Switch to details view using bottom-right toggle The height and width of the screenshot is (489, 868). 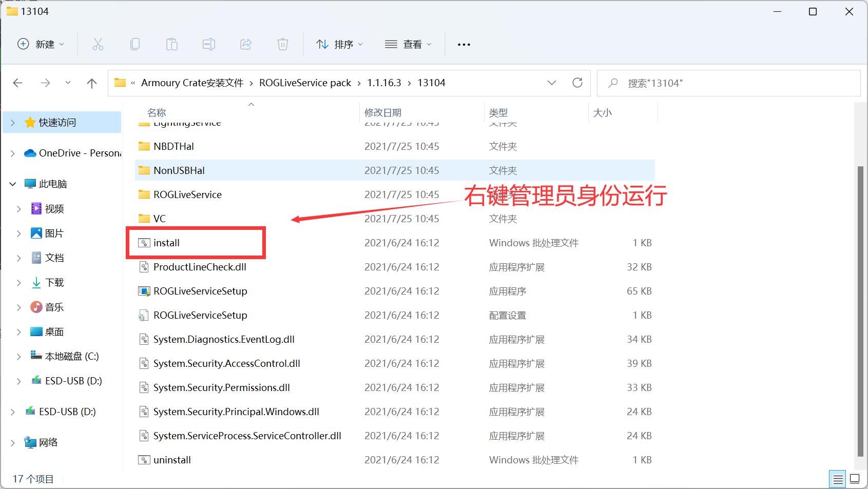point(838,479)
